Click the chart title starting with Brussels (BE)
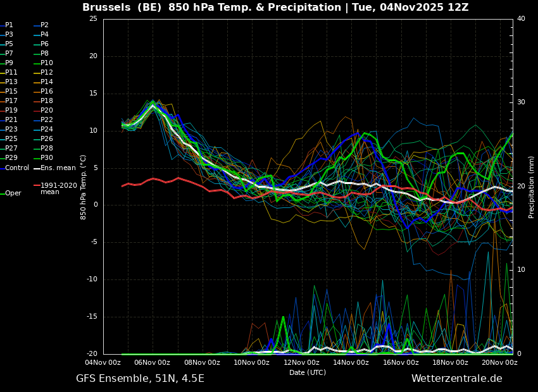 click(275, 8)
